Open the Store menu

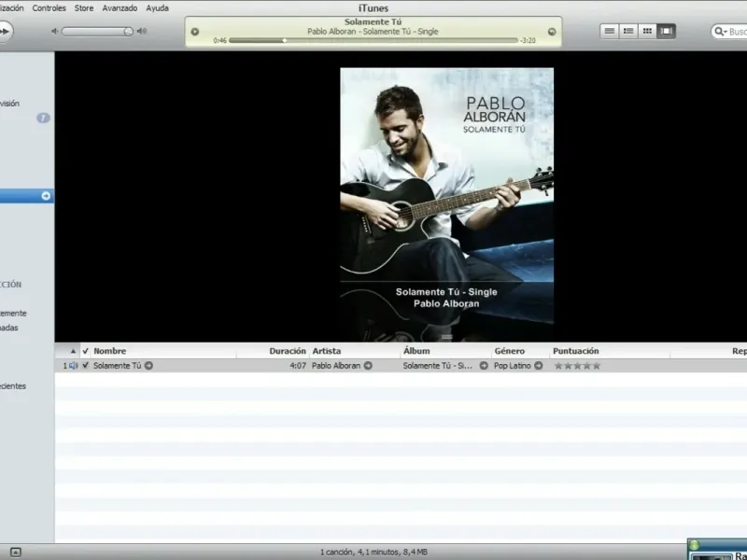point(84,8)
